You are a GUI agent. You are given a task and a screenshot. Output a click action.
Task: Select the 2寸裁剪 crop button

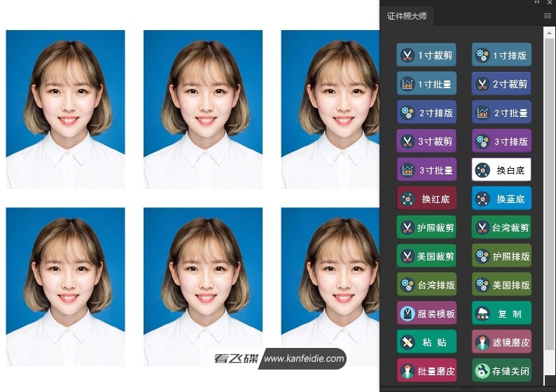(501, 83)
